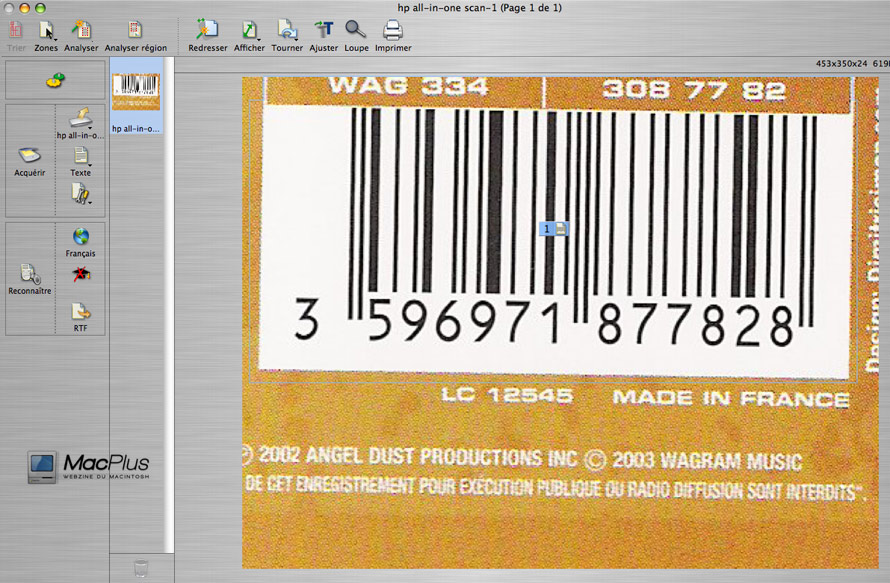
Task: Open the tools settings icon dropdown arrow
Action: click(90, 202)
